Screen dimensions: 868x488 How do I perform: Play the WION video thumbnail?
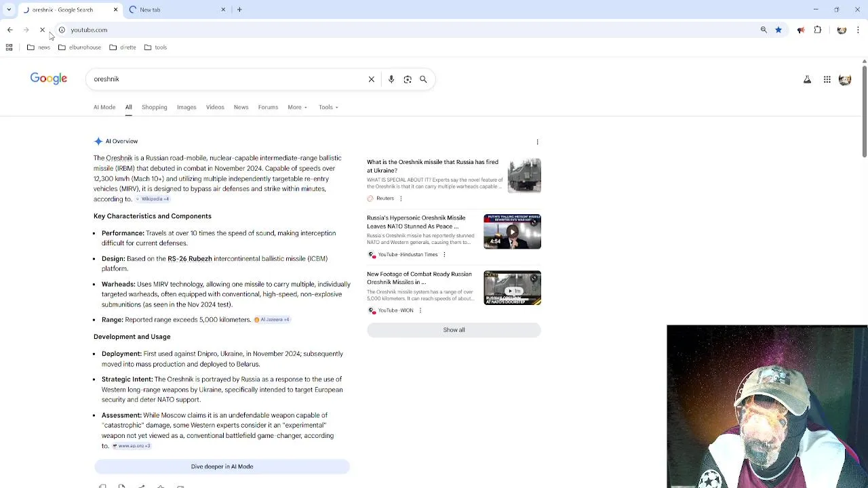pyautogui.click(x=512, y=288)
